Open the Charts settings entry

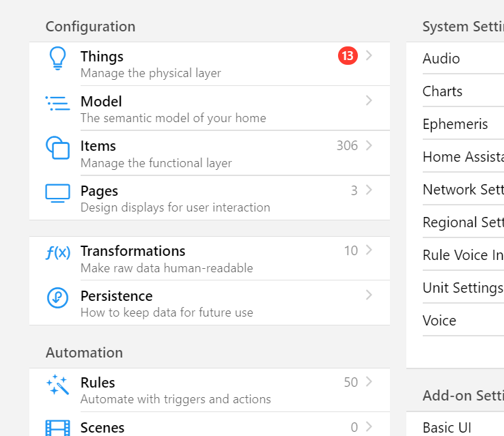pos(443,91)
